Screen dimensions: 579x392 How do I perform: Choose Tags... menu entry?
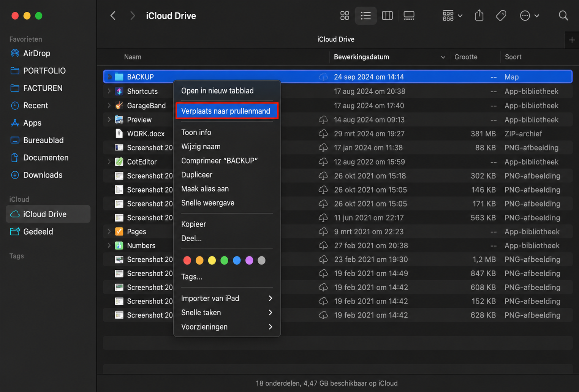pyautogui.click(x=227, y=277)
